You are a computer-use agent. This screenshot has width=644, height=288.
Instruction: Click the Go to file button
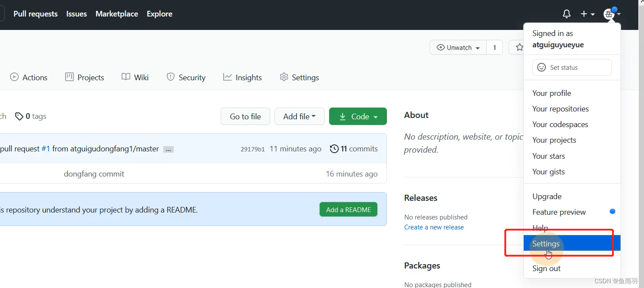tap(245, 116)
